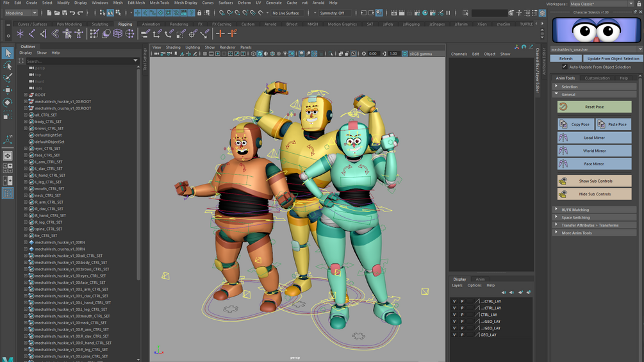Click the Save Scene disk icon

coord(65,13)
